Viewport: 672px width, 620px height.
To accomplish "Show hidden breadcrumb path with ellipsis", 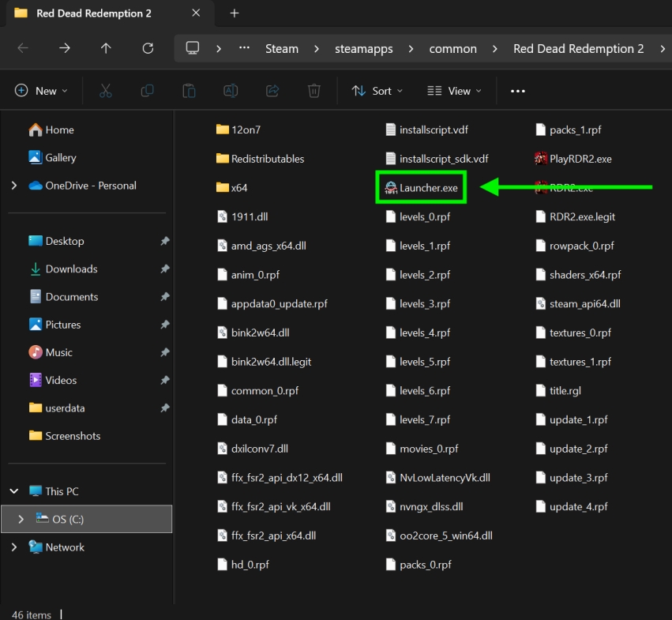I will (x=244, y=48).
